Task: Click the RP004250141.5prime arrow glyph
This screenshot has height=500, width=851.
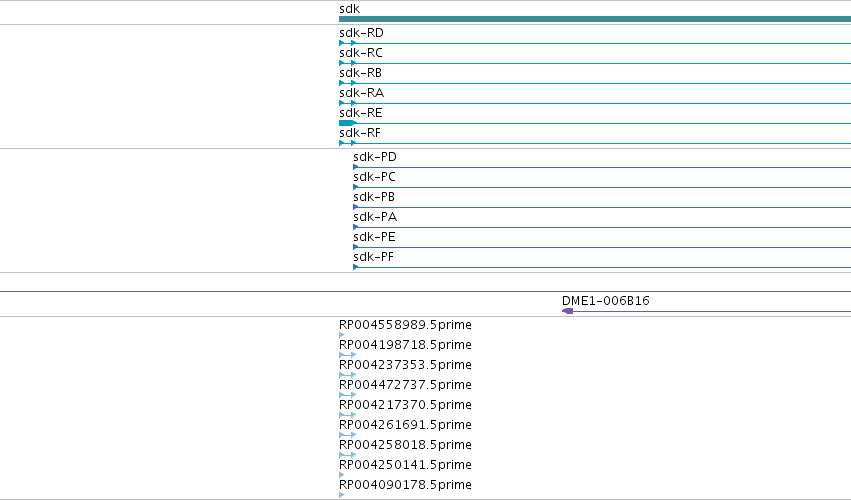Action: 341,475
